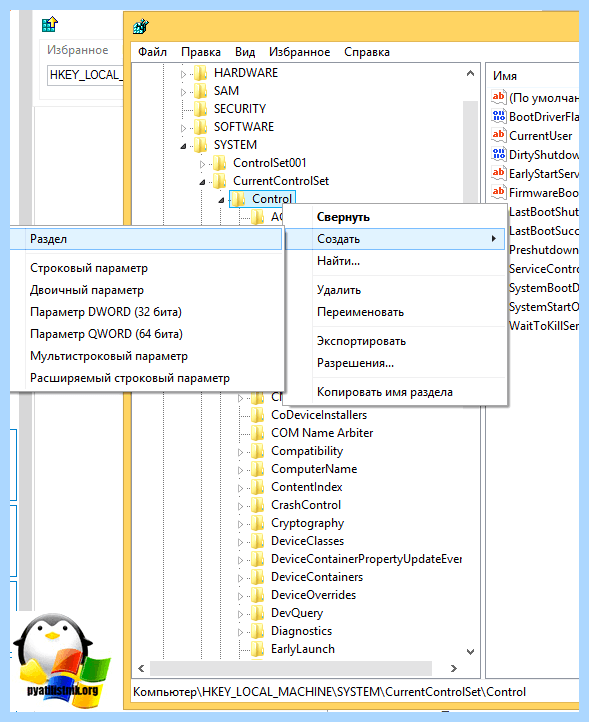Choose Двоичный параметр in the submenu
This screenshot has height=722, width=589.
146,290
